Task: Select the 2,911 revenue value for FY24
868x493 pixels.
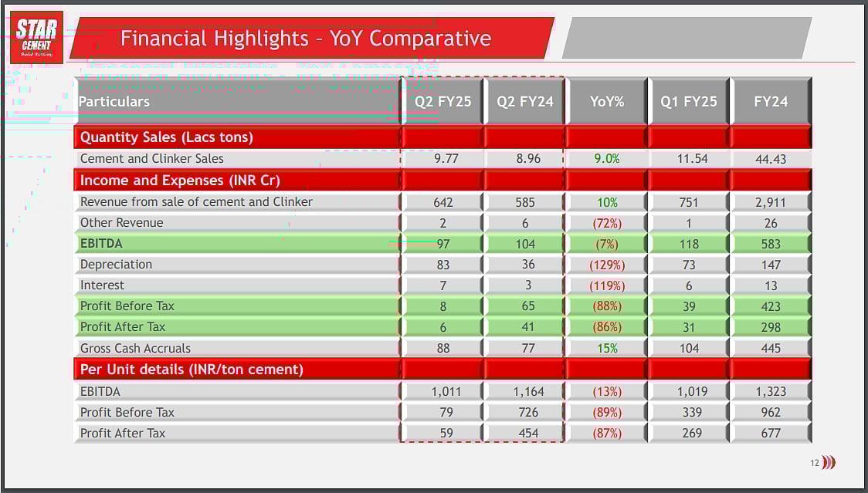Action: (x=771, y=202)
